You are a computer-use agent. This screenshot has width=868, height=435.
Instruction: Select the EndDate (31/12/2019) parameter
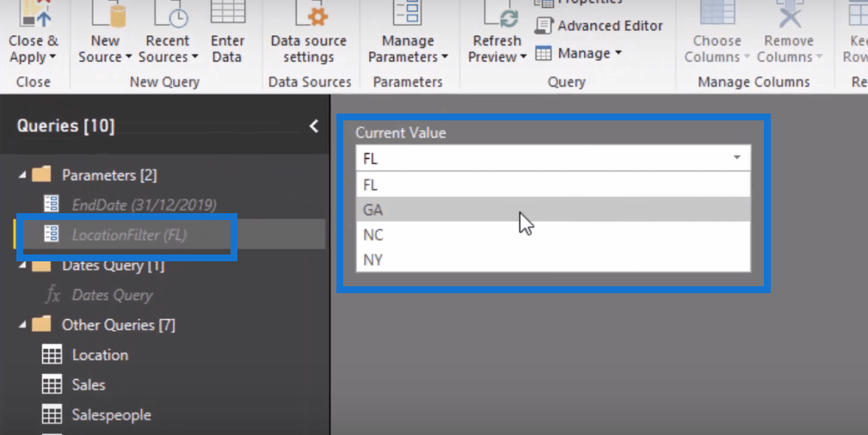tap(144, 205)
